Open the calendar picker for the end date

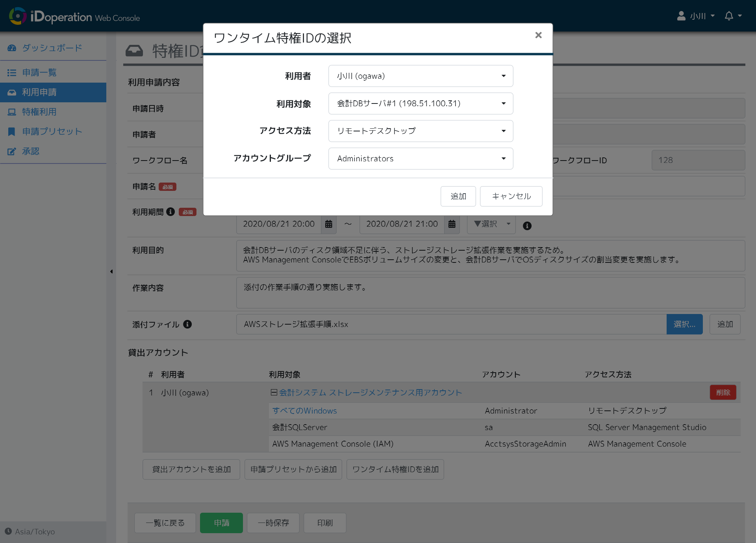452,224
